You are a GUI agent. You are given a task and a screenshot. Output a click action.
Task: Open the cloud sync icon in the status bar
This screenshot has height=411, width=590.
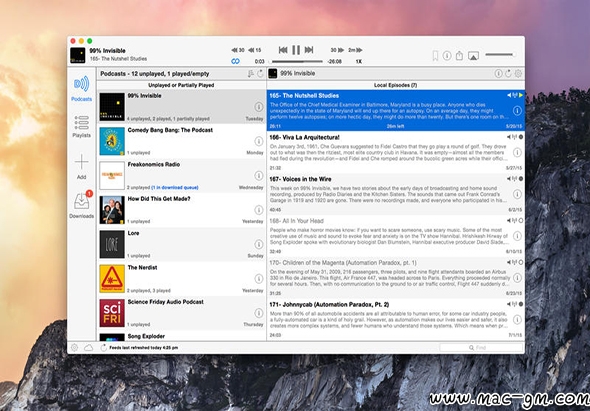point(88,348)
